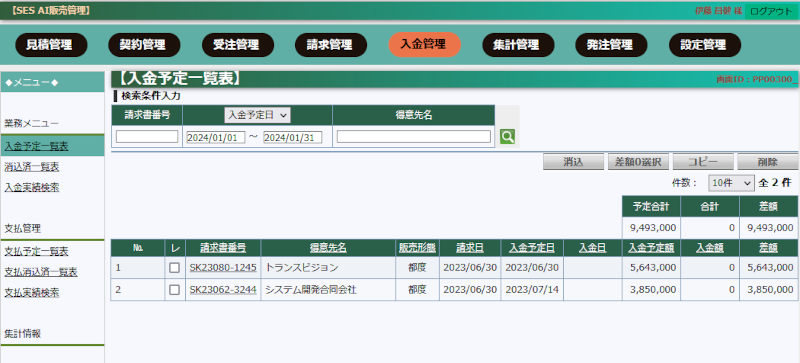This screenshot has width=800, height=363.
Task: Sort by 入金予定日 column header
Action: point(532,248)
